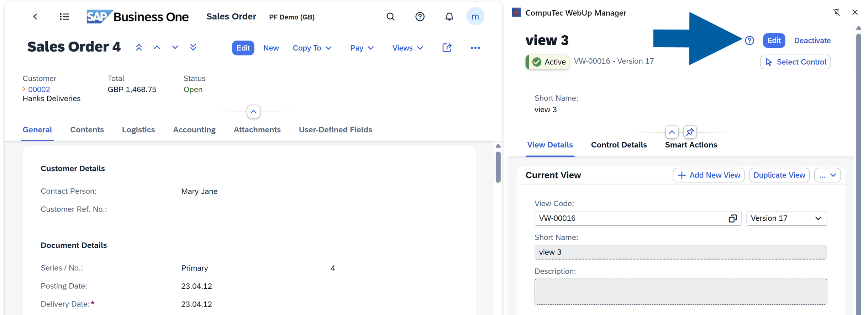Open the Logistics tab
This screenshot has height=315, width=868.
coord(138,130)
